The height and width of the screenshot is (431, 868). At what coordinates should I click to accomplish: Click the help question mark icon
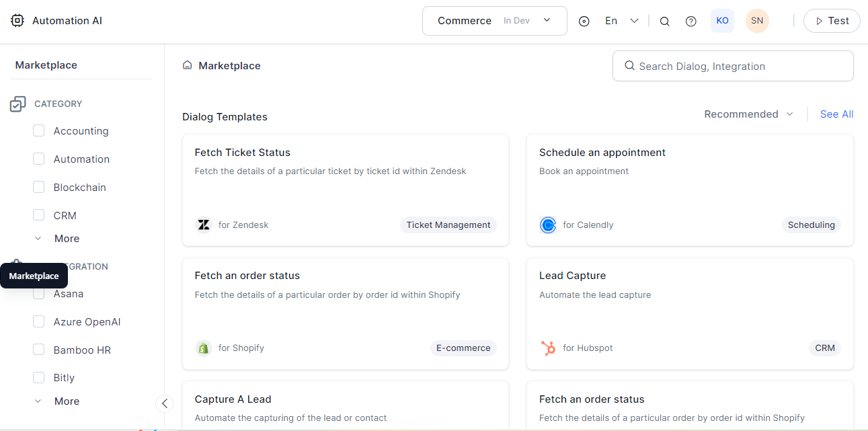click(x=691, y=21)
